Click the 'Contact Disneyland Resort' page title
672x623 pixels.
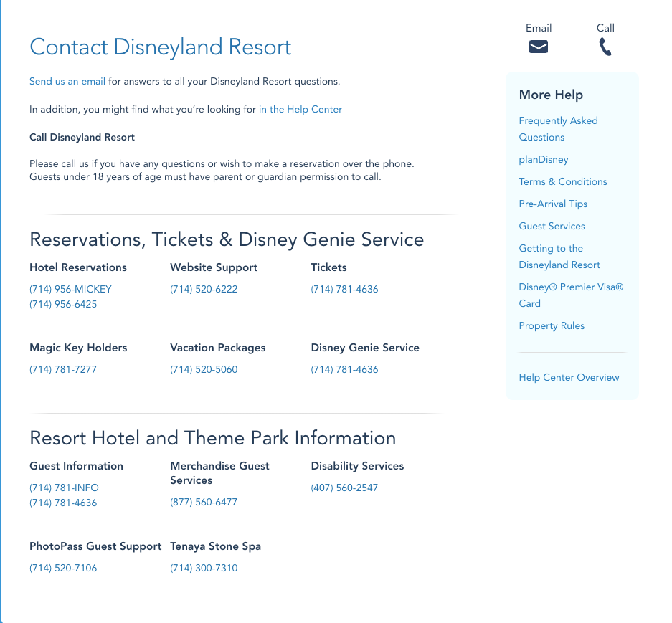161,47
